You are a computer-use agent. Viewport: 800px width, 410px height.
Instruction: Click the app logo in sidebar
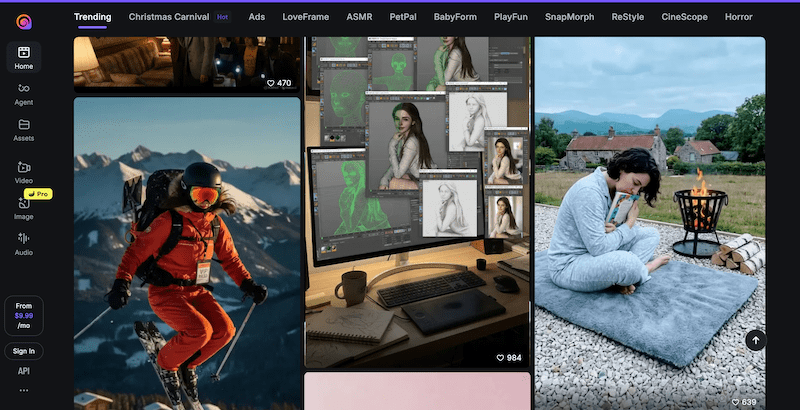point(23,19)
